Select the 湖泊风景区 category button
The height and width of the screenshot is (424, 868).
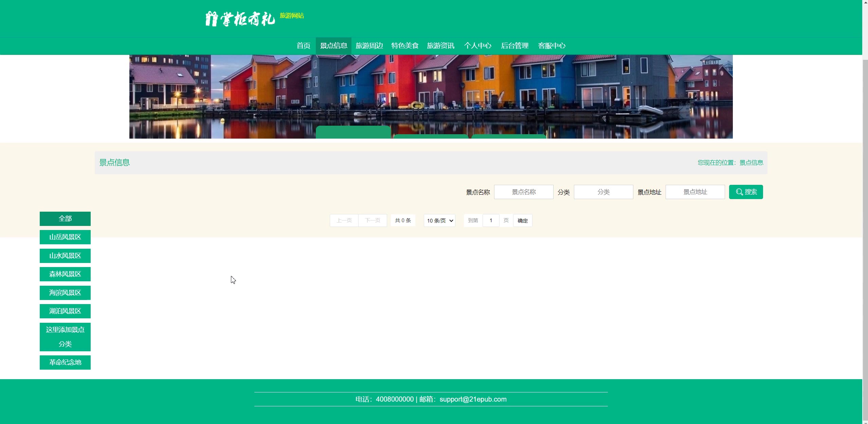pos(65,311)
